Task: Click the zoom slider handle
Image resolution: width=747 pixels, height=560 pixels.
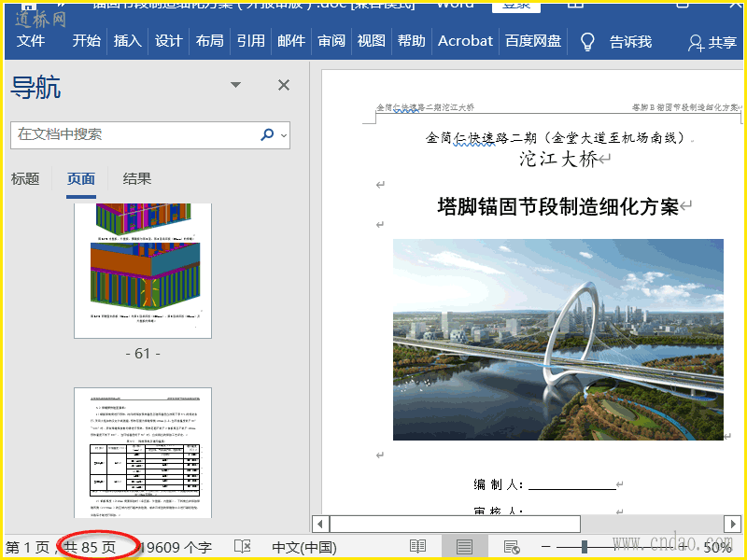Action: point(585,547)
